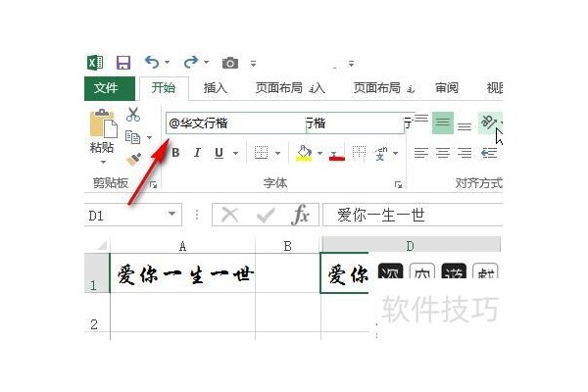Apply the yellow fill color bucket

tap(304, 153)
